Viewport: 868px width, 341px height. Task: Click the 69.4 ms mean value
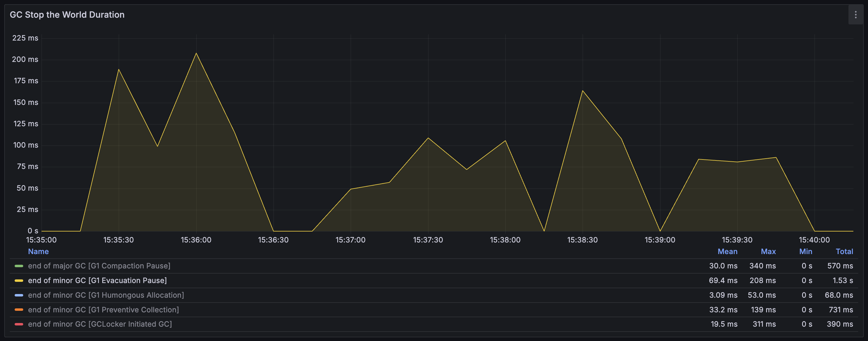coord(723,280)
